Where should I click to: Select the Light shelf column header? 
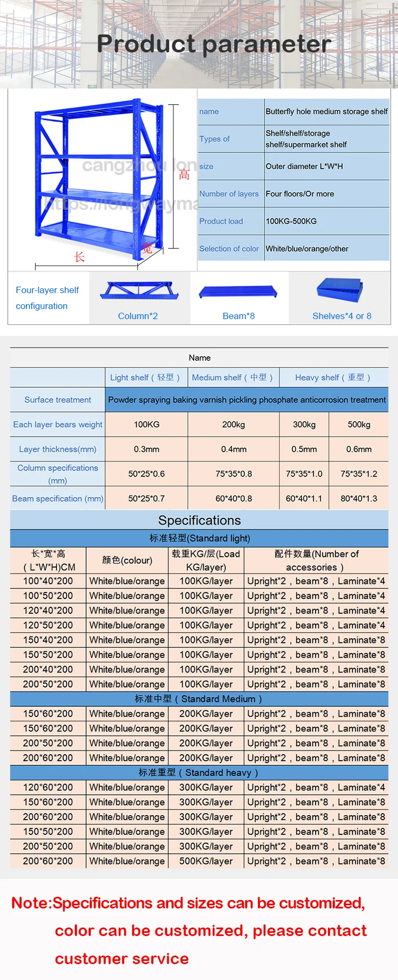tap(145, 377)
